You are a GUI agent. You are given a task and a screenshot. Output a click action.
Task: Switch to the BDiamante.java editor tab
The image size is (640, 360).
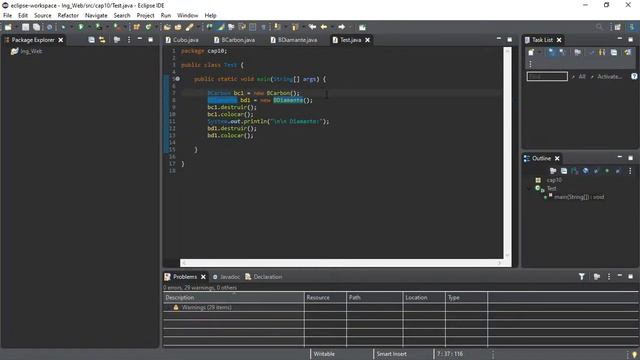pos(294,40)
